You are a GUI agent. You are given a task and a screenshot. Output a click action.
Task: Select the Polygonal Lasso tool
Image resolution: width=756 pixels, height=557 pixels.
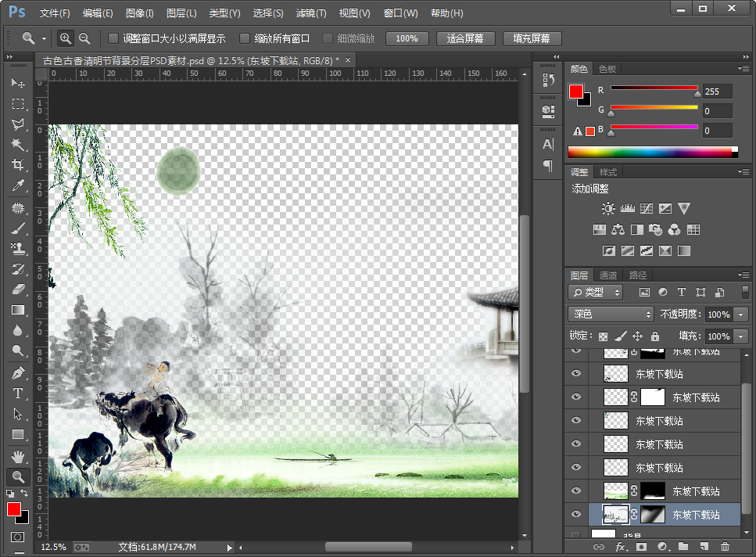click(x=18, y=124)
